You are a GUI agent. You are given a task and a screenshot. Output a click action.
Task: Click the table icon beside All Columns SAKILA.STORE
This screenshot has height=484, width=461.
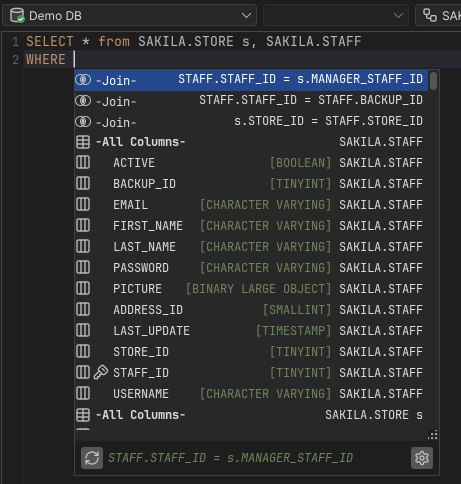coord(83,415)
